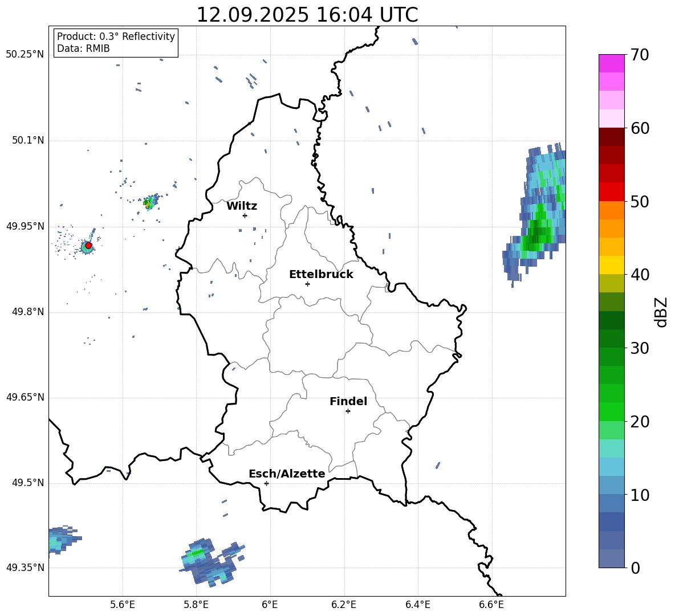Click the 49.5°N latitude label
The width and height of the screenshot is (675, 616).
pos(28,483)
